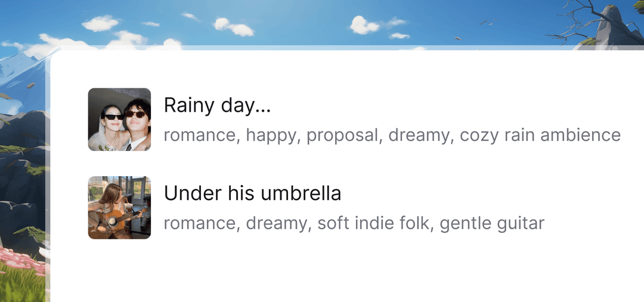Select the "Rainy day..." song title
The width and height of the screenshot is (644, 302).
(x=217, y=106)
